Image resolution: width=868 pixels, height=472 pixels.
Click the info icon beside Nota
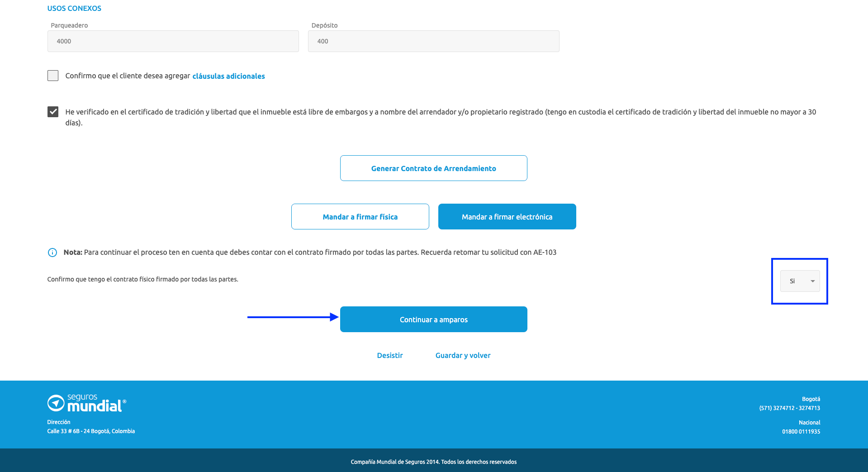[52, 253]
